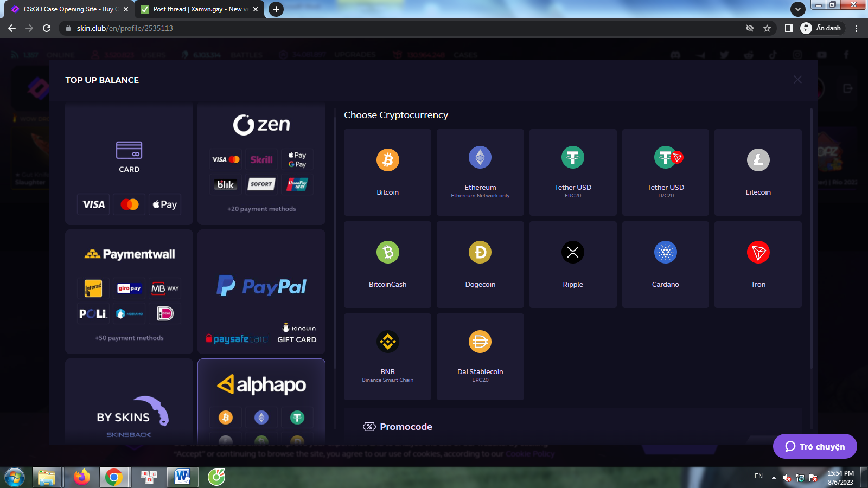Pick Ripple cryptocurrency
Screen dimensions: 868x488
[x=573, y=265]
